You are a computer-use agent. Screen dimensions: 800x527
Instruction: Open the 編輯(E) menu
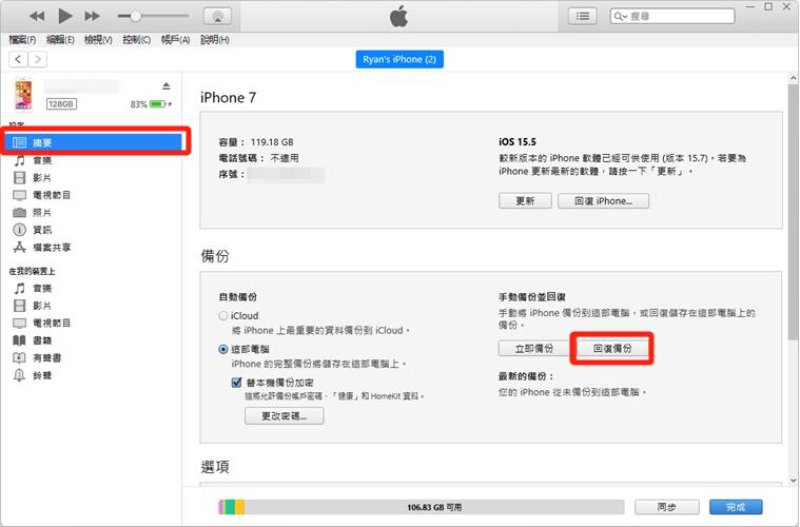point(60,40)
